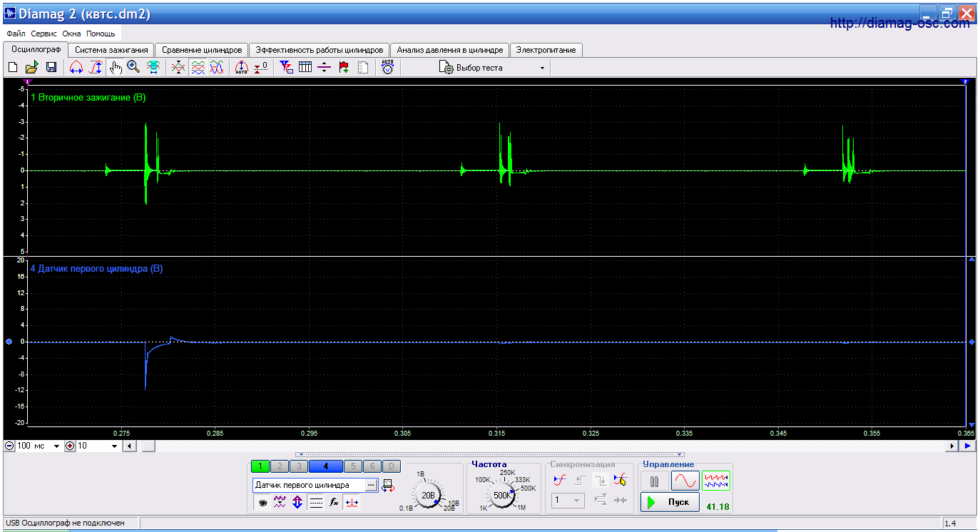
Task: Switch to Эффективность работы цилиндров tab
Action: (320, 50)
